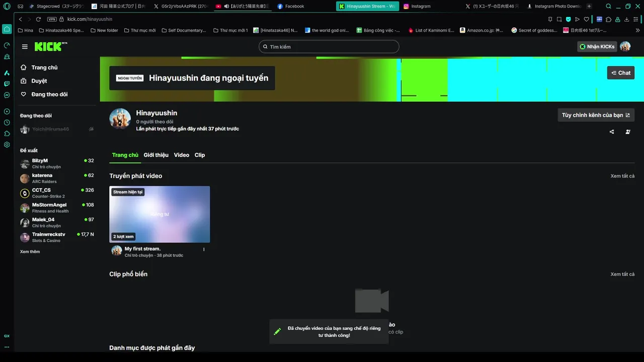This screenshot has width=644, height=362.
Task: Open GX Cleaner icon in sidebar
Action: pyautogui.click(x=7, y=56)
